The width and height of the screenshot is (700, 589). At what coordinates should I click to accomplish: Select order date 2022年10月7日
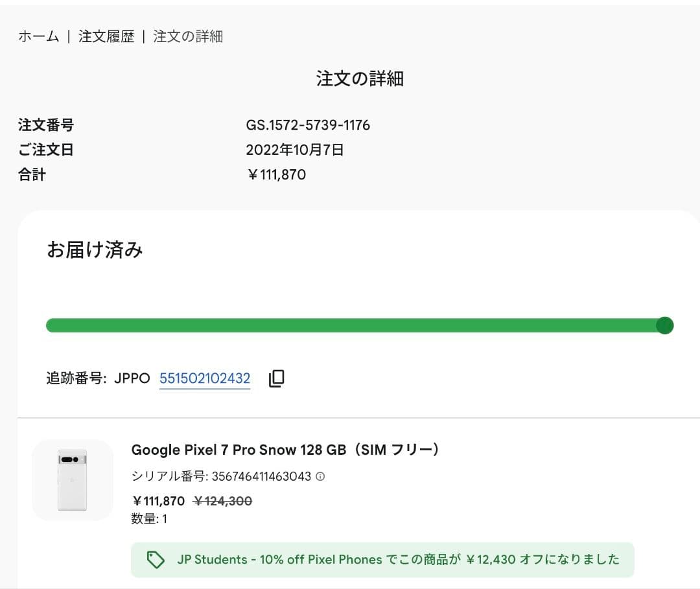pos(295,150)
